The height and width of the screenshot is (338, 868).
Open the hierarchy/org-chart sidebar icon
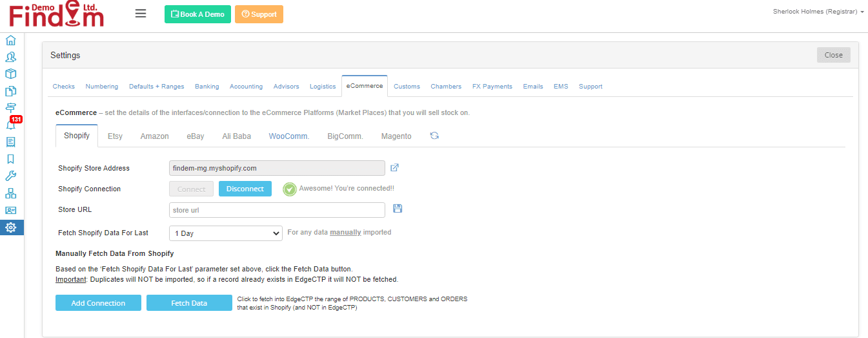pyautogui.click(x=10, y=193)
